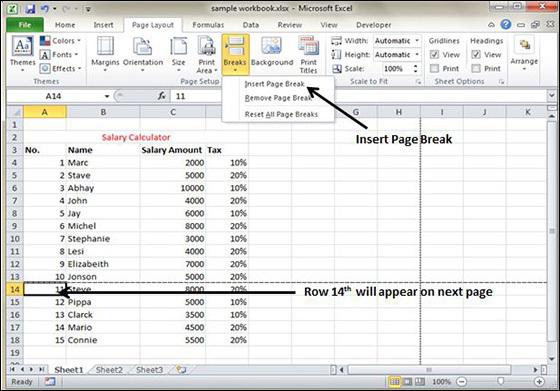Image resolution: width=560 pixels, height=391 pixels.
Task: Click the Save icon in quick access toolbar
Action: [30, 8]
